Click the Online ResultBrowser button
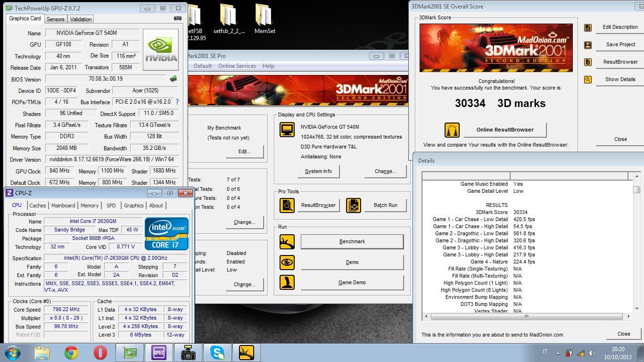Image resolution: width=644 pixels, height=362 pixels. [505, 130]
